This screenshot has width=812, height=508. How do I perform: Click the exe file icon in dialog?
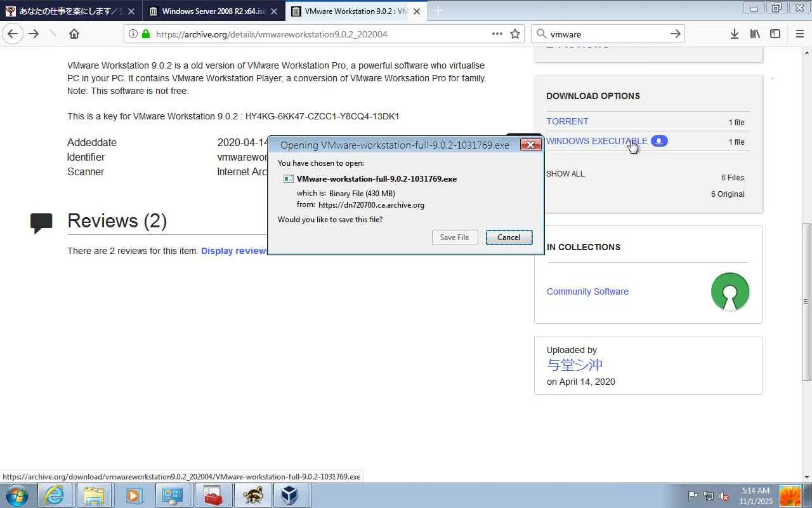point(289,179)
